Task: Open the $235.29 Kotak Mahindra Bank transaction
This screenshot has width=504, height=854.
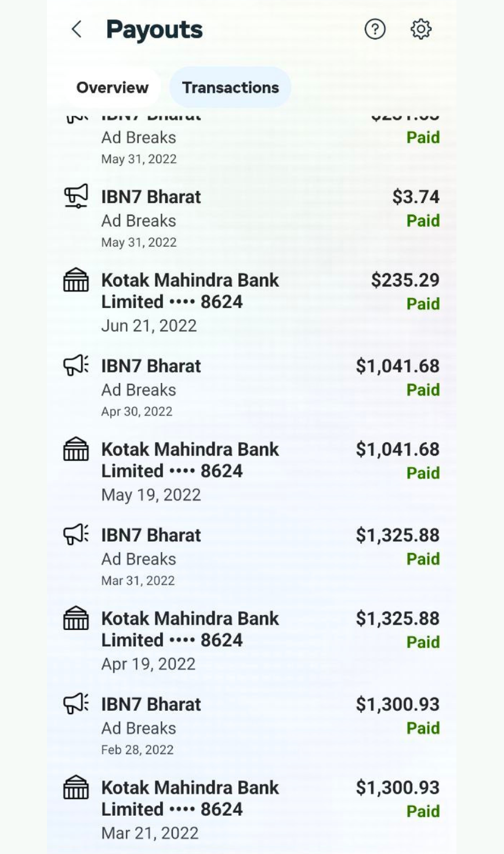Action: click(x=190, y=291)
